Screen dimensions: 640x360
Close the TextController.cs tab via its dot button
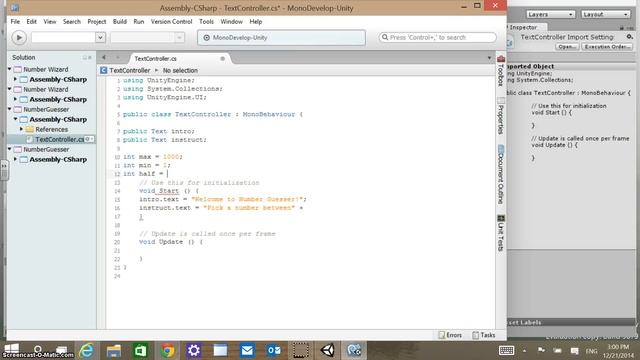pyautogui.click(x=222, y=59)
